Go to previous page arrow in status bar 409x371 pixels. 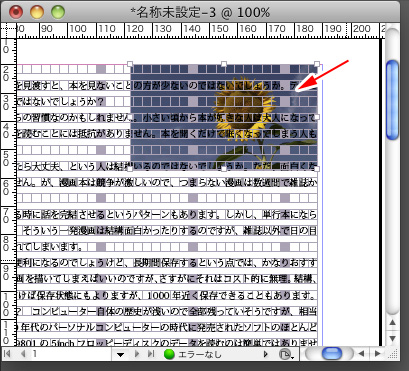(x=23, y=354)
